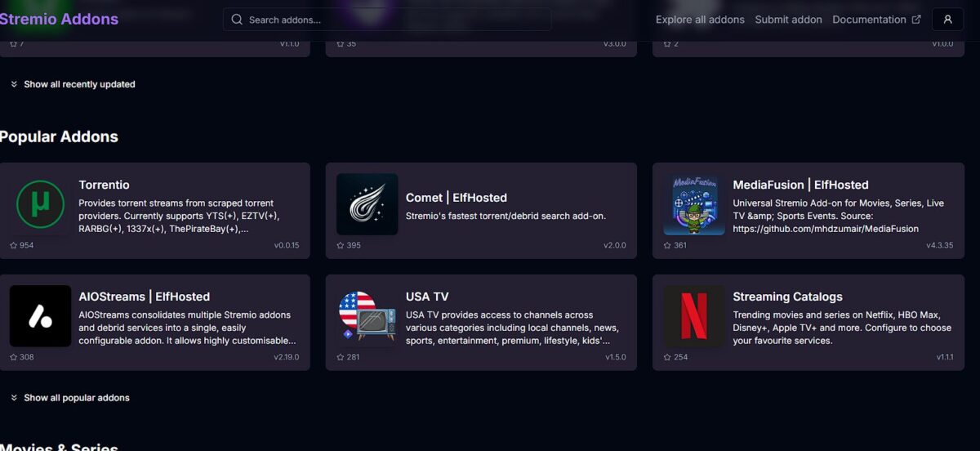Click Streaming Catalogs star count 254
Viewport: 980px width, 451px height.
click(680, 357)
